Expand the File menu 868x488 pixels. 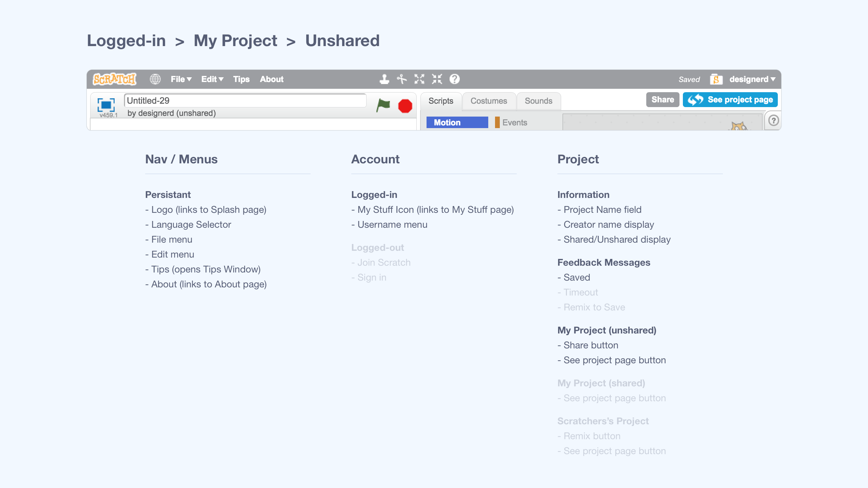tap(181, 79)
